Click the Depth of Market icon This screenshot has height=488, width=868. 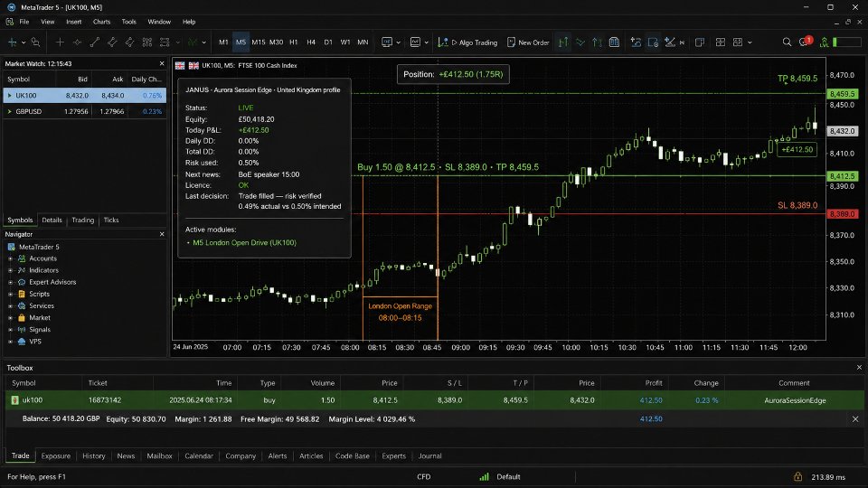pos(615,42)
